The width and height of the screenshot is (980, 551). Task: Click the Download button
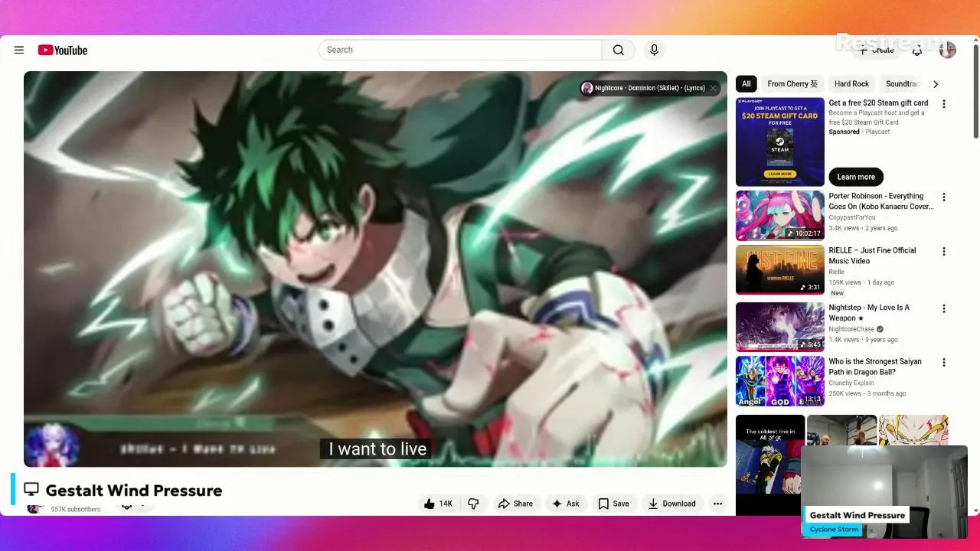point(671,504)
